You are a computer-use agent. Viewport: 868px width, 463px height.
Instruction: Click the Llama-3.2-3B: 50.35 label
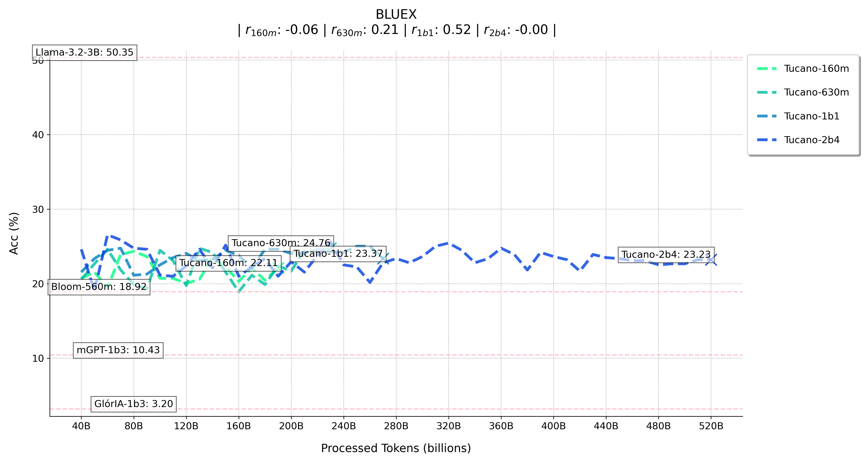84,52
